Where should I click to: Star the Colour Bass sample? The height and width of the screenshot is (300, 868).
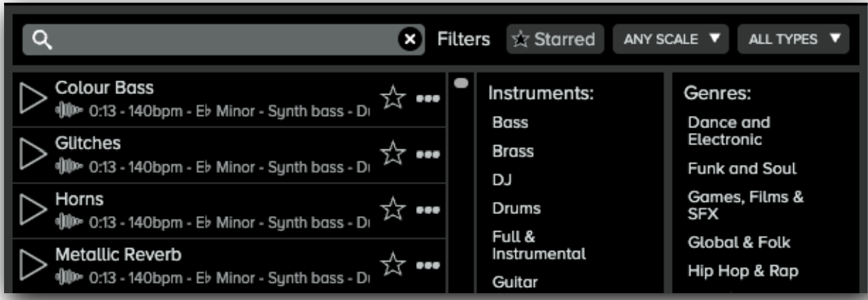[x=393, y=99]
